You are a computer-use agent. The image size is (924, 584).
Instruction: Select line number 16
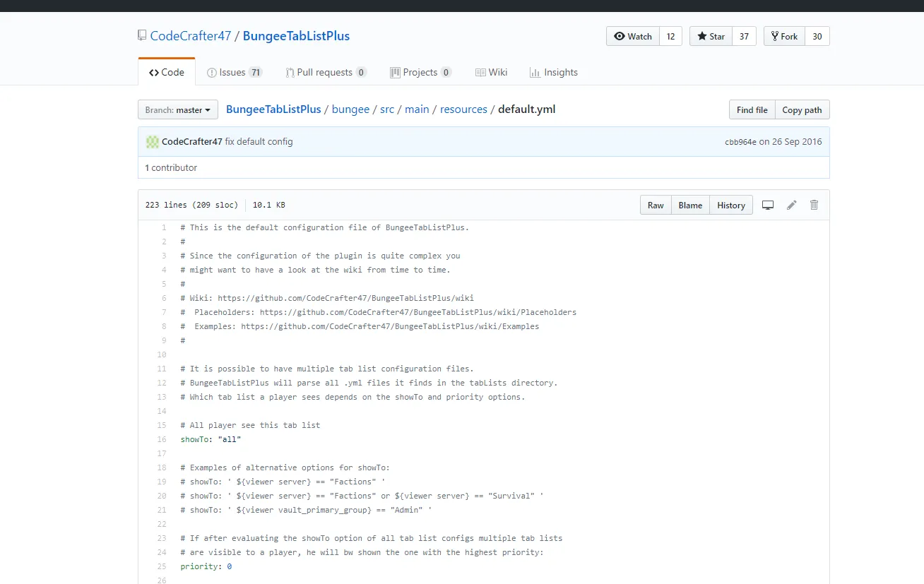point(162,439)
